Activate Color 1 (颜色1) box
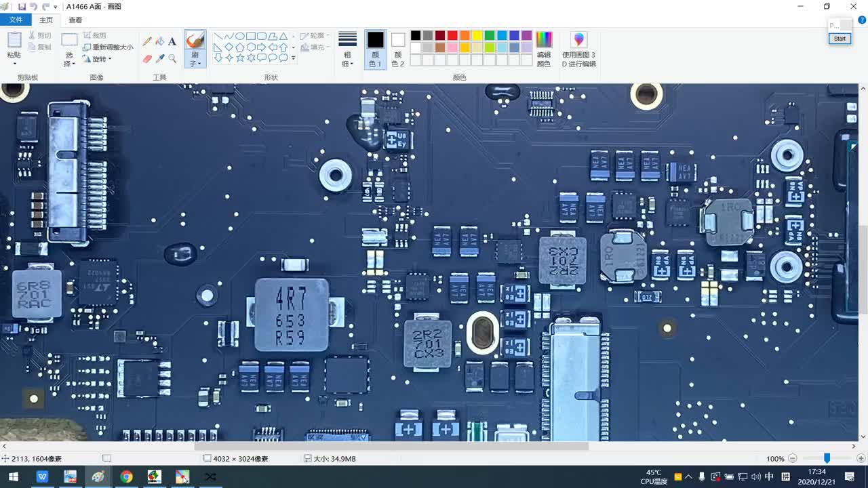Screen dimensions: 868x488 [x=375, y=49]
